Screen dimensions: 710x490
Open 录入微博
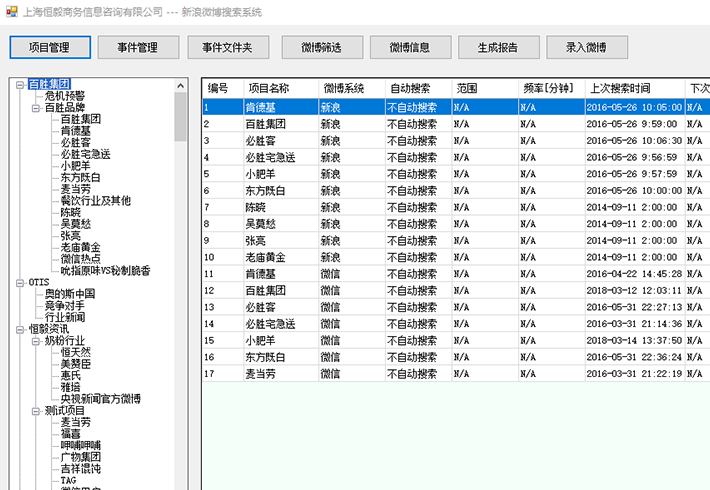(587, 48)
